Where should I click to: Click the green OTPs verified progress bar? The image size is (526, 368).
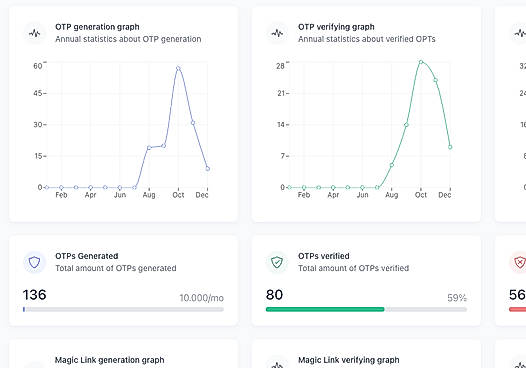[366, 309]
